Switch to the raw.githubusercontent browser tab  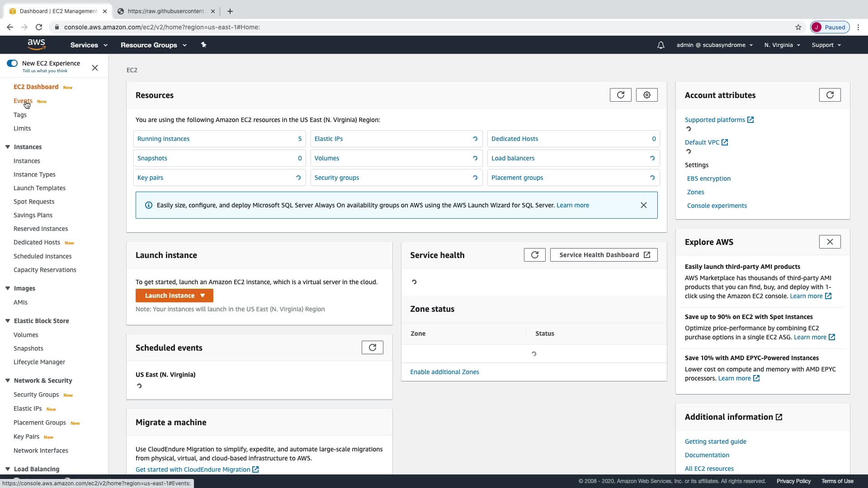pyautogui.click(x=165, y=11)
